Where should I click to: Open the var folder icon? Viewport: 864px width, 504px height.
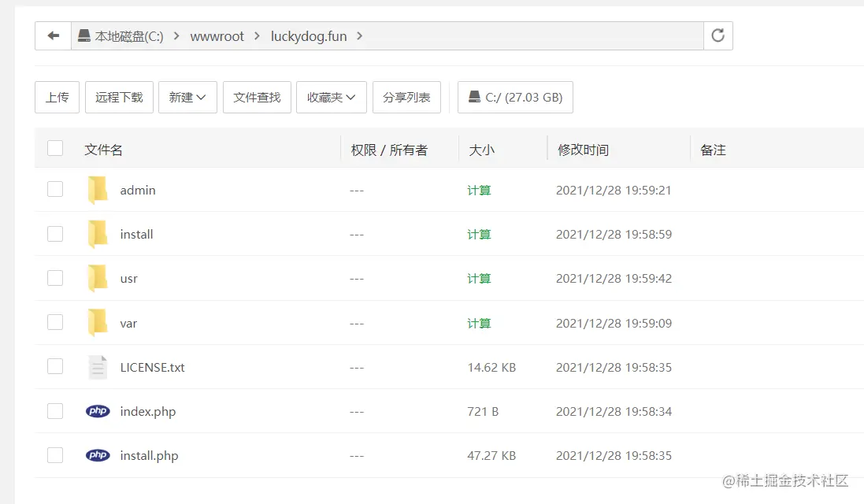(x=98, y=323)
